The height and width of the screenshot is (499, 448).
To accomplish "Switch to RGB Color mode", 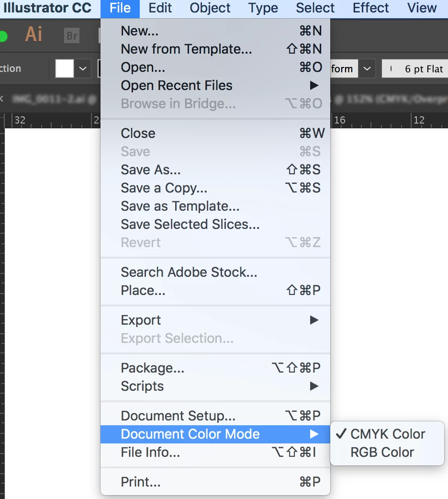I will [387, 452].
